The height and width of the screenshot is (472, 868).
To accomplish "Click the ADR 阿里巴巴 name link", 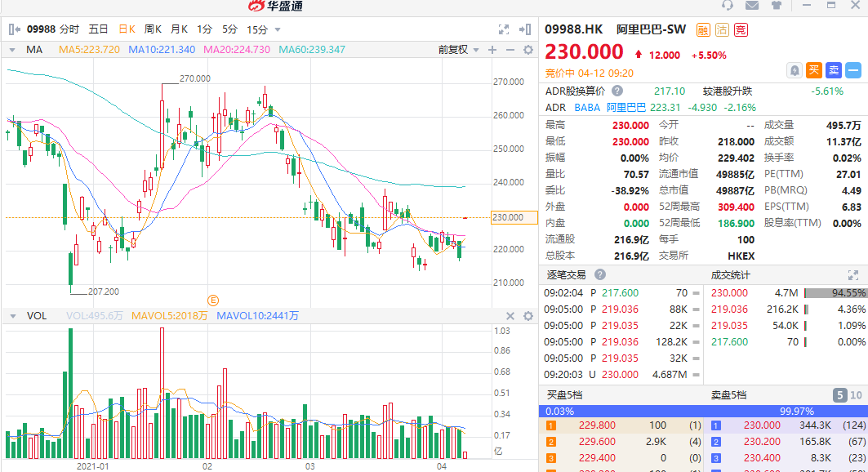I will [626, 107].
